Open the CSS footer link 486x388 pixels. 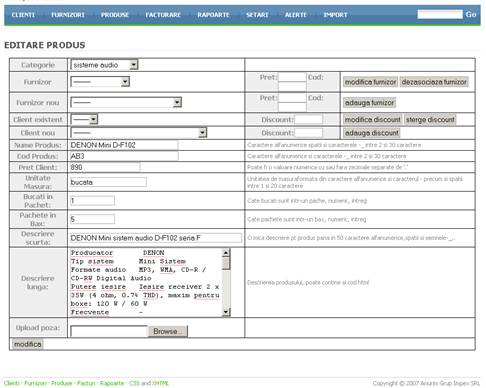(134, 383)
